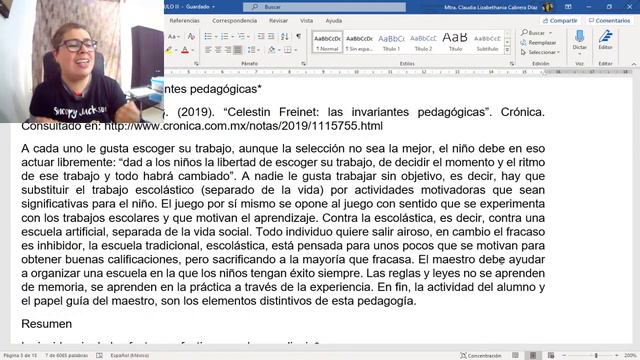Apply the Subtítulo style

[487, 42]
